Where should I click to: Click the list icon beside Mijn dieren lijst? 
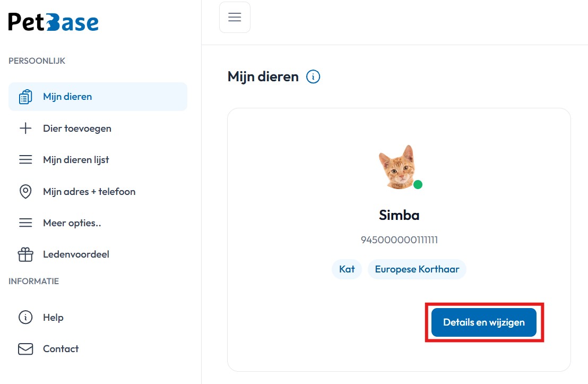pyautogui.click(x=25, y=160)
